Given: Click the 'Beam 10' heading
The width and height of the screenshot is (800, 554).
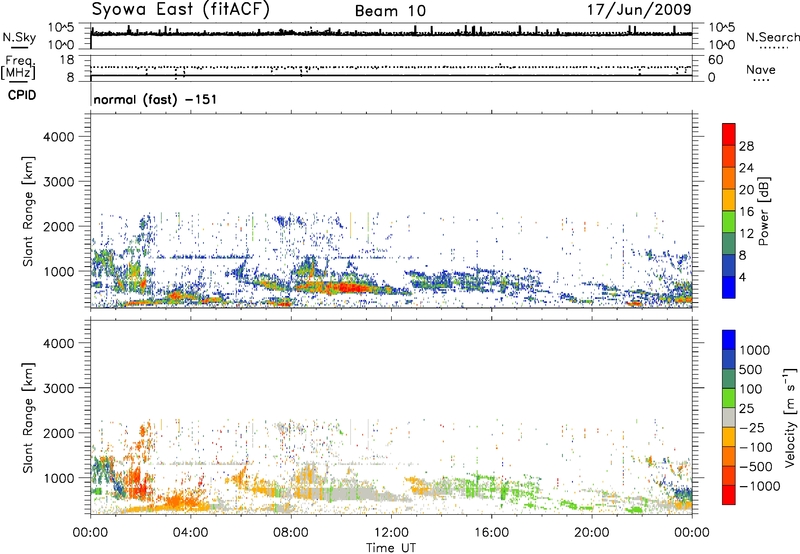Looking at the screenshot, I should (390, 11).
